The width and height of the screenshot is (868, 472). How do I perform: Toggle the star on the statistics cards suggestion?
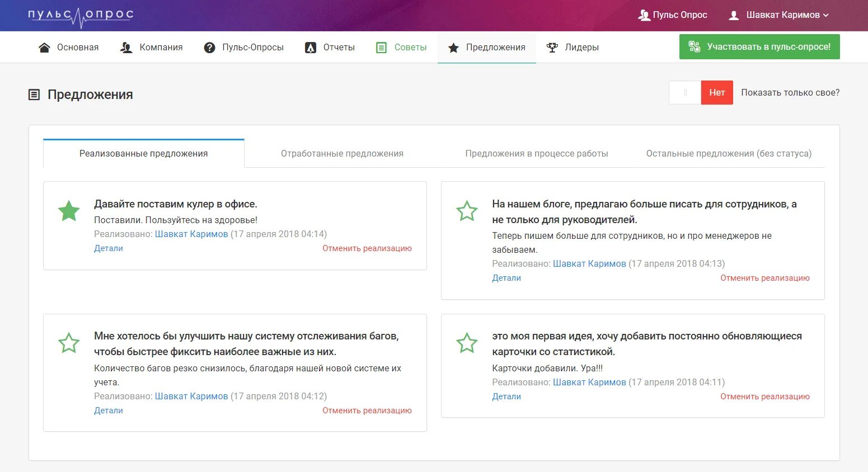(467, 343)
